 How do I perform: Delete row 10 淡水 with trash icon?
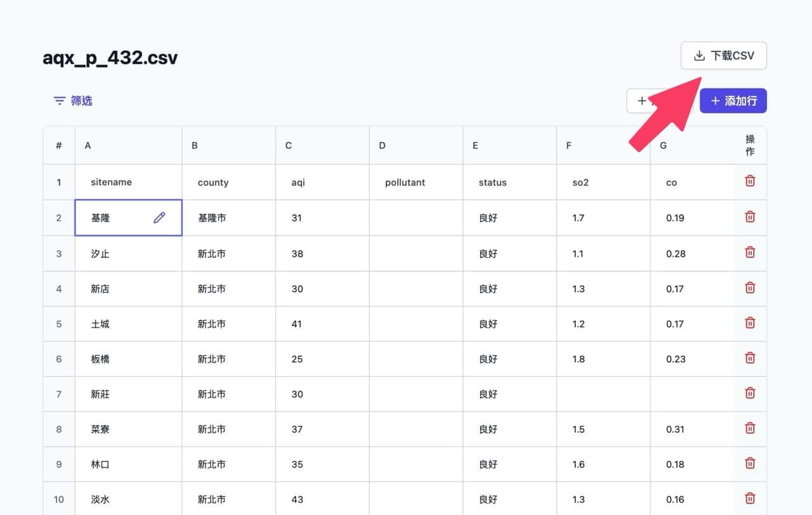750,499
